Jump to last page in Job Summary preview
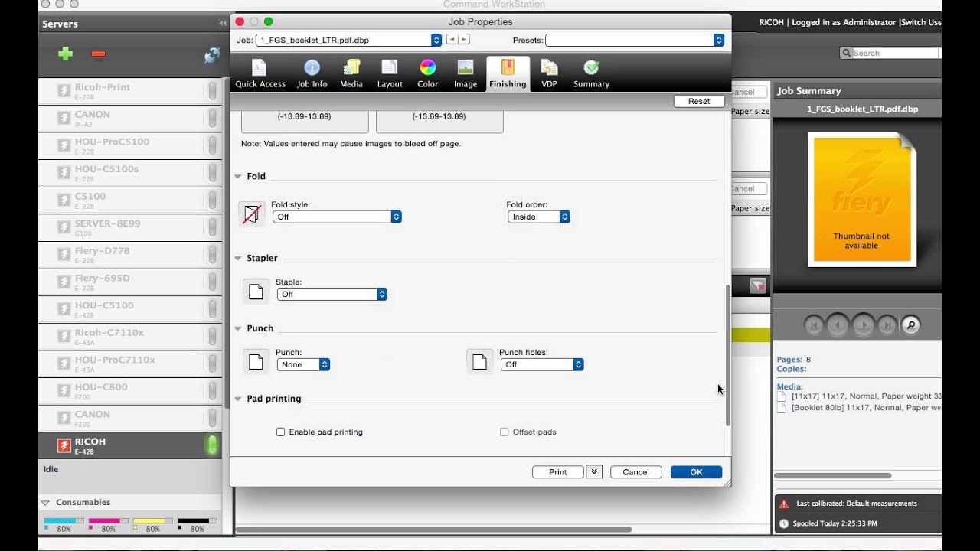The image size is (980, 551). [887, 325]
